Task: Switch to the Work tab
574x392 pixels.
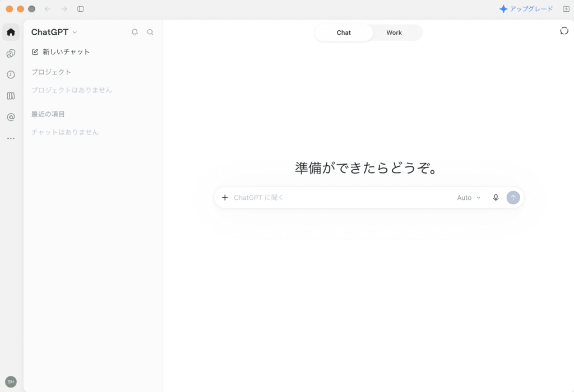Action: (394, 32)
